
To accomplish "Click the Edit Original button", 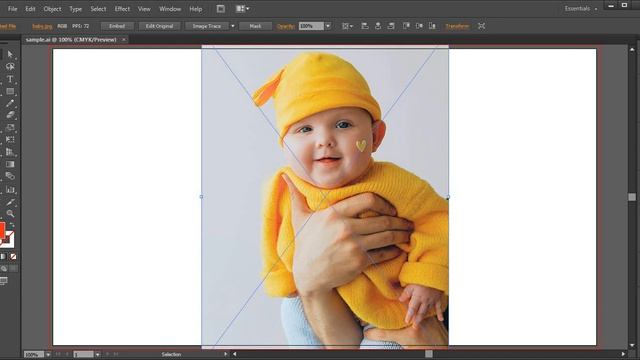I will coord(159,26).
